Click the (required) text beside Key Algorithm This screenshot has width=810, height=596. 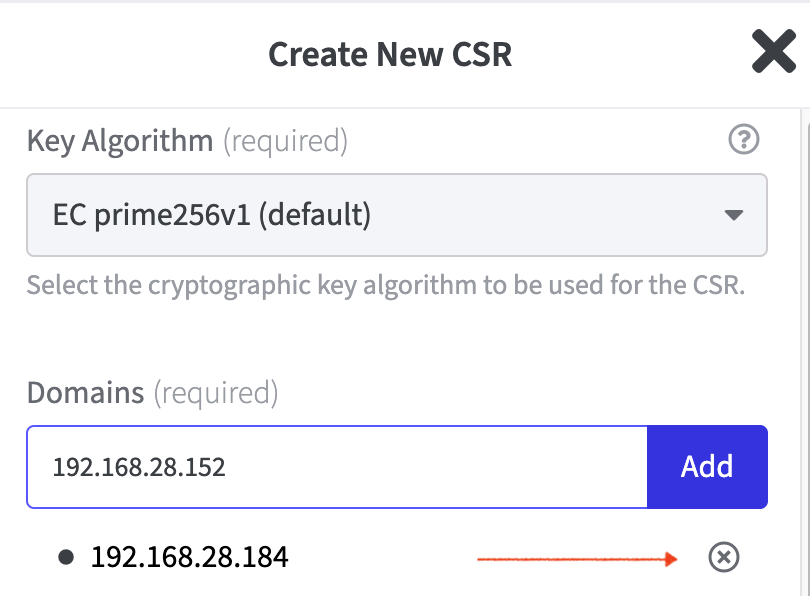pos(285,141)
